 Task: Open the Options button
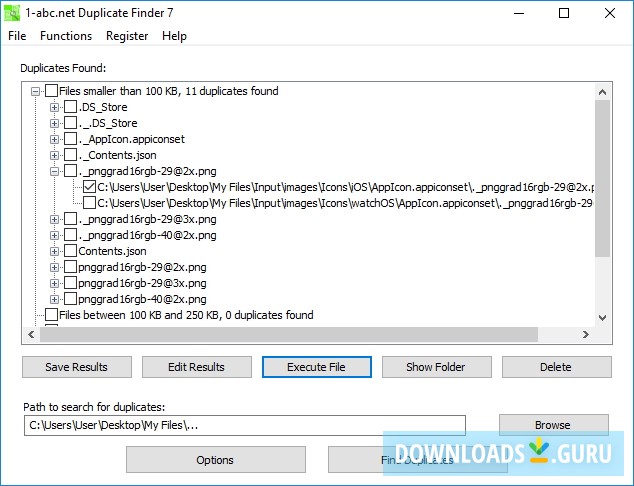point(216,460)
